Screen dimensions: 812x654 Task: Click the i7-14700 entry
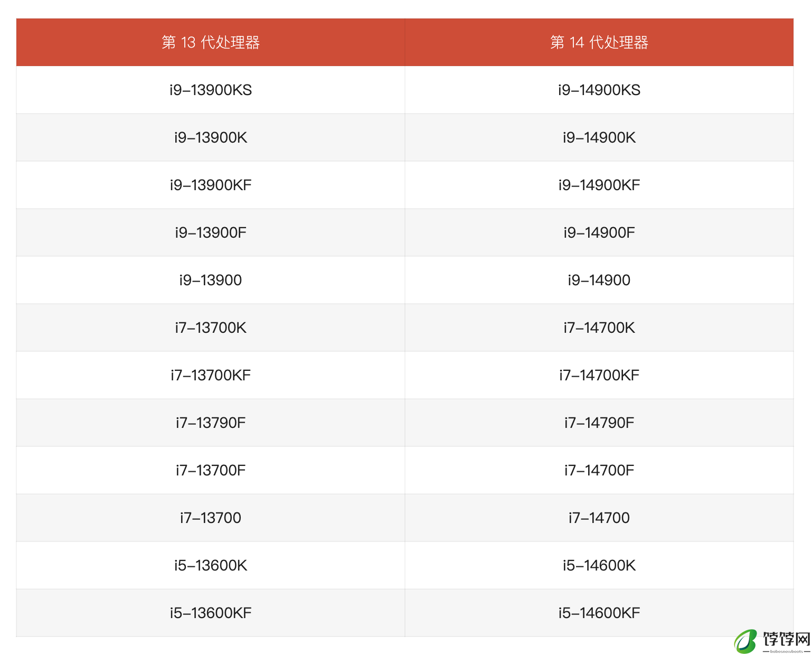(599, 518)
